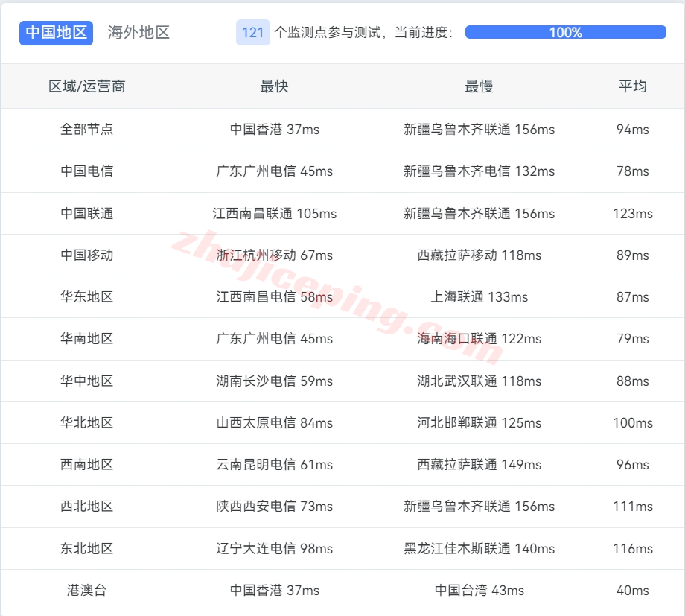
Task: Click the 87ms average value
Action: coord(633,297)
